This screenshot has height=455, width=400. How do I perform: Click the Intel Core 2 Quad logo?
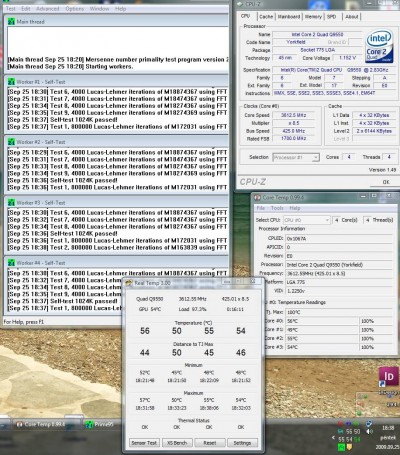point(380,47)
